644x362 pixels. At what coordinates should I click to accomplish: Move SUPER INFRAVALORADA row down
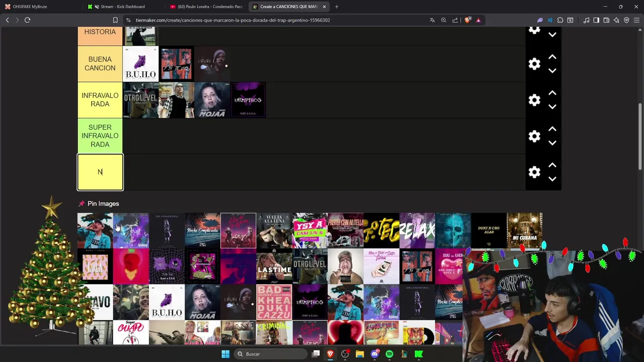coord(552,143)
